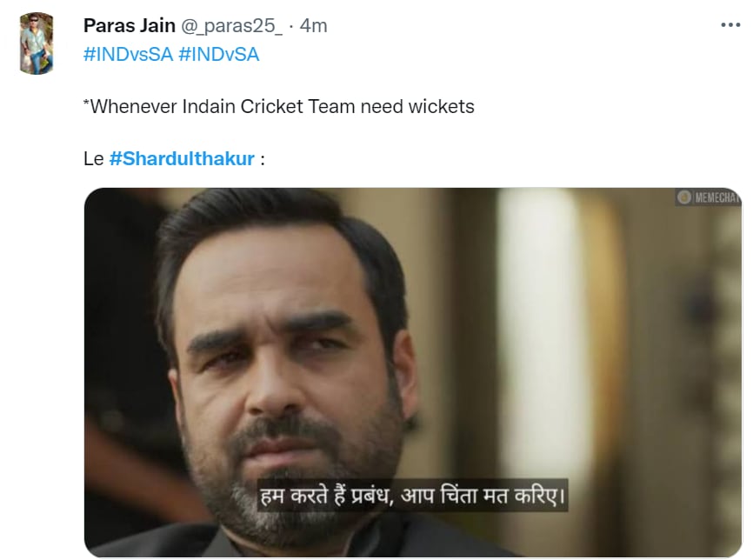Click the word Le before the hashtag
This screenshot has height=560, width=753.
click(93, 159)
